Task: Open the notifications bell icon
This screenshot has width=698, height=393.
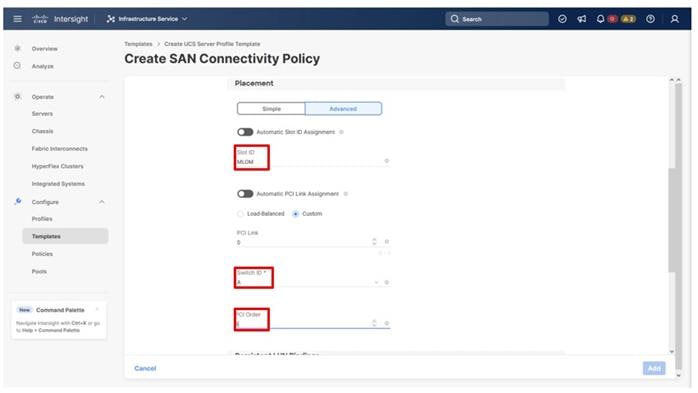Action: [600, 19]
